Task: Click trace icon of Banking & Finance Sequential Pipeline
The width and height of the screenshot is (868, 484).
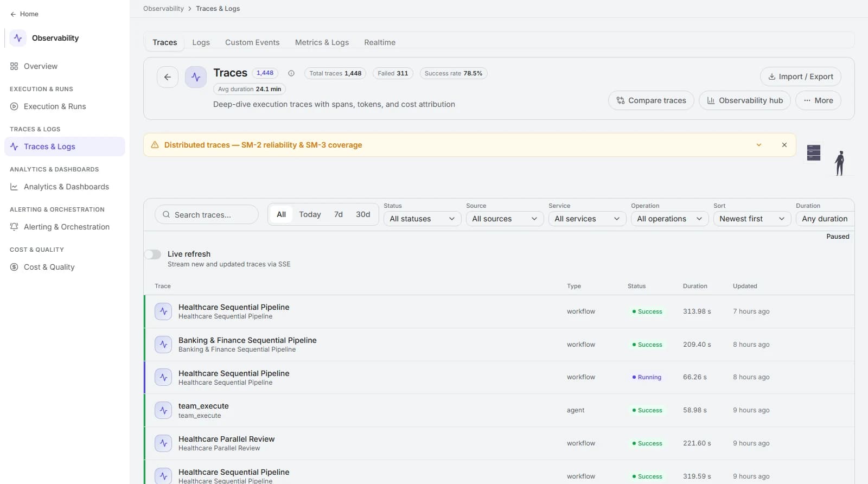Action: [163, 345]
